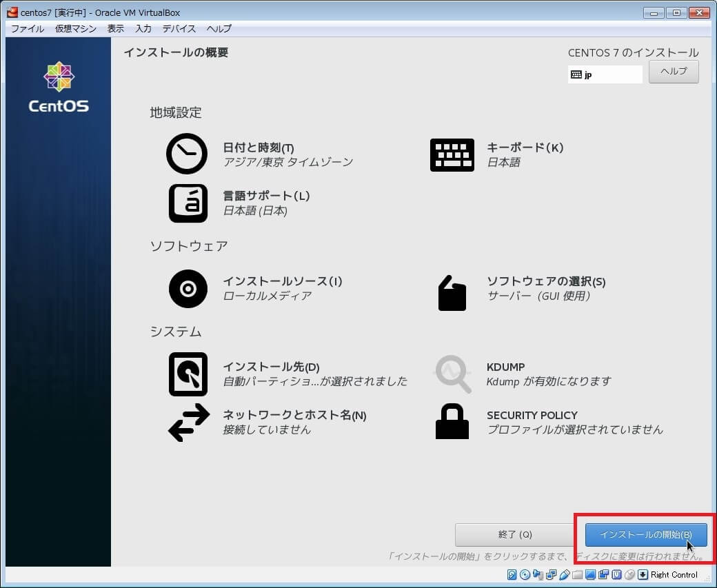Click the インストール先 hard disk icon
Screen dimensions: 717x588
pos(188,374)
